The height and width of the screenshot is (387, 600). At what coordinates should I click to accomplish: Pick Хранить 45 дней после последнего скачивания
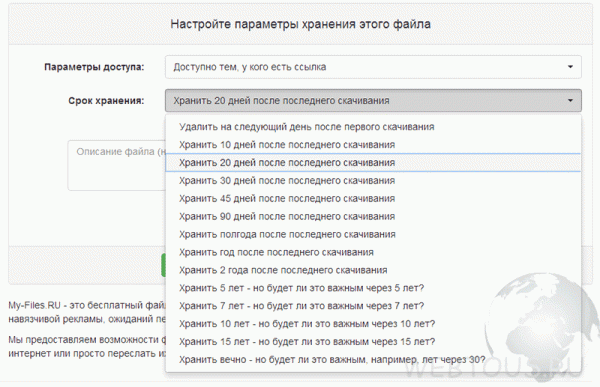[x=373, y=199]
